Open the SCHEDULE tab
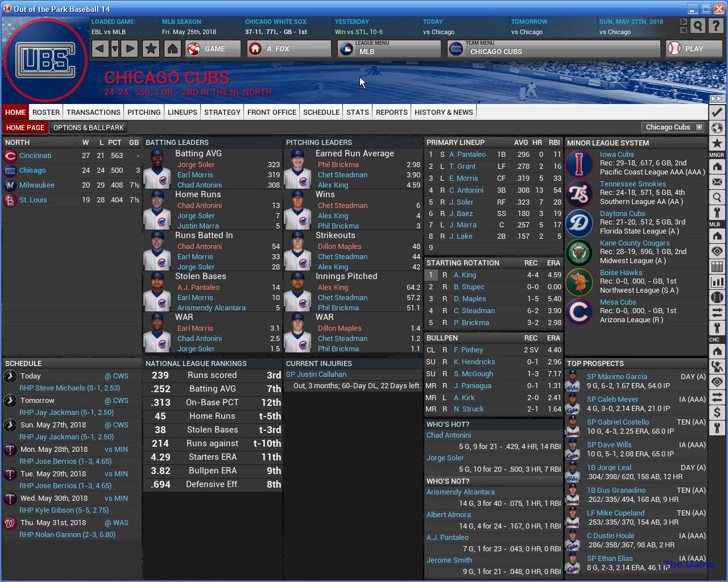 click(321, 112)
